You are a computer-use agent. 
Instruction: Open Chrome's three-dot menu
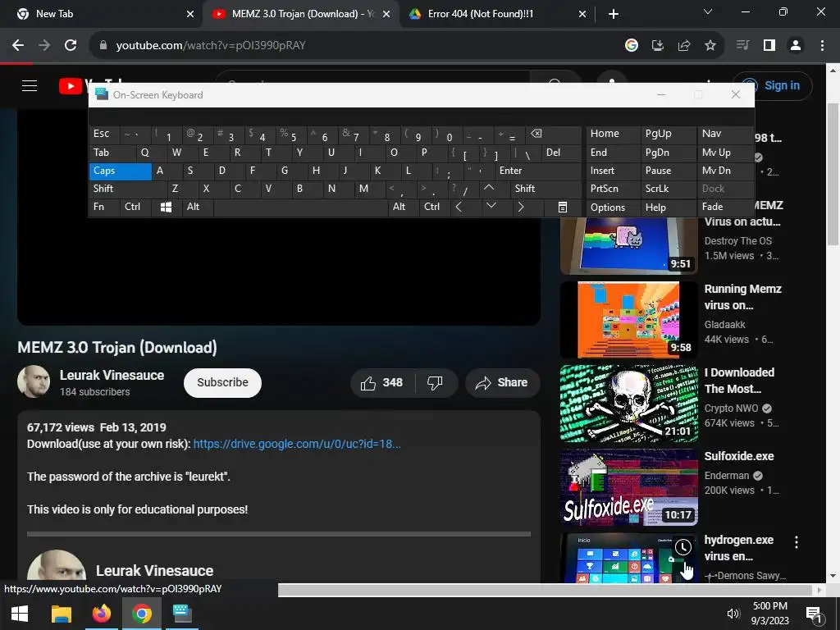[822, 46]
